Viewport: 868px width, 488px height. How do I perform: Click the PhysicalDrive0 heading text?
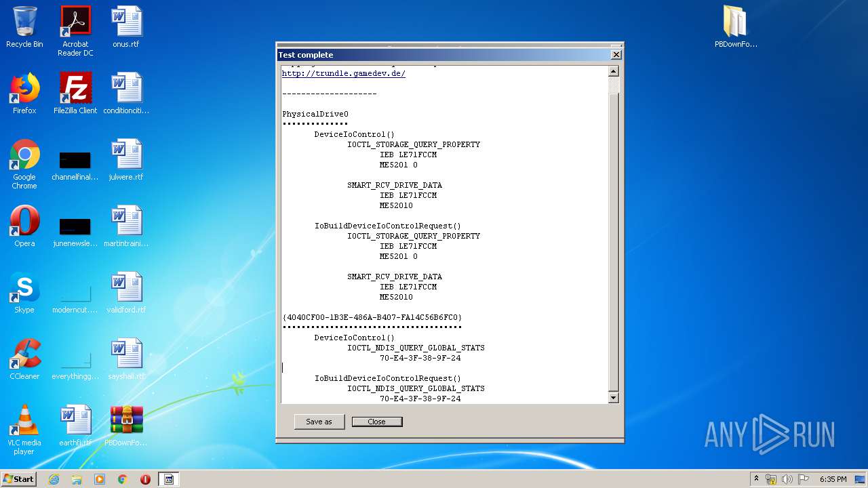315,114
